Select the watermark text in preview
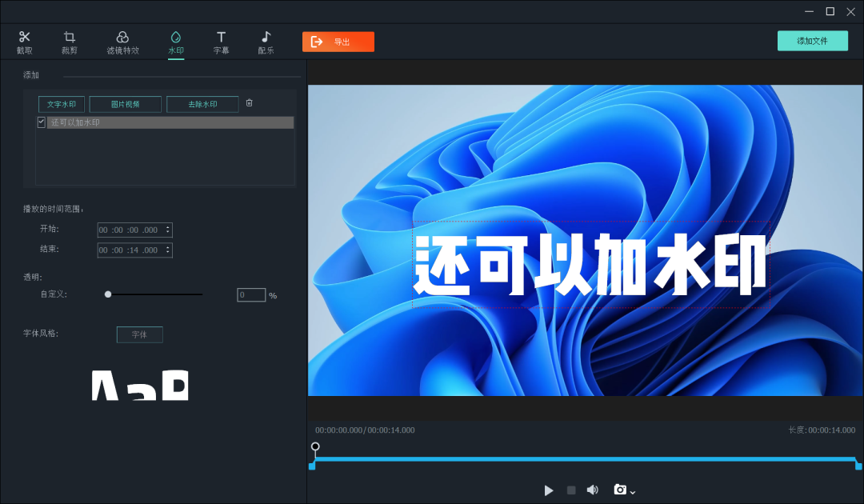 [x=590, y=265]
